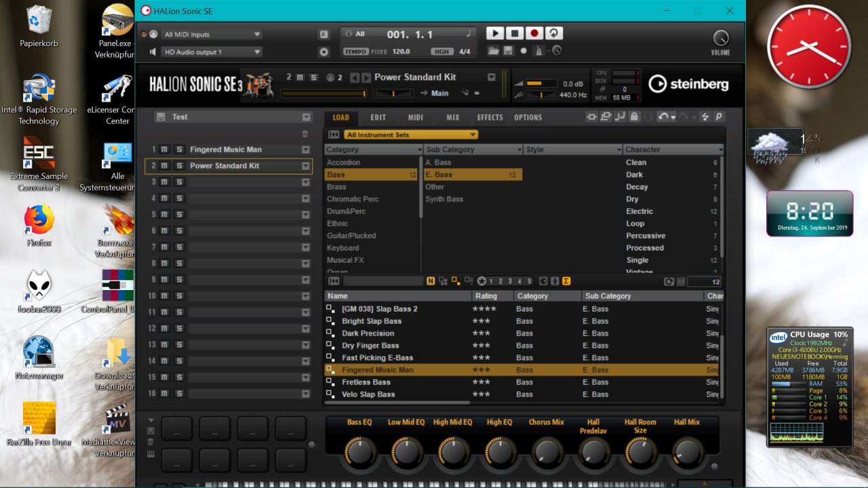
Task: Toggle the P button in the toolbar
Action: click(719, 117)
